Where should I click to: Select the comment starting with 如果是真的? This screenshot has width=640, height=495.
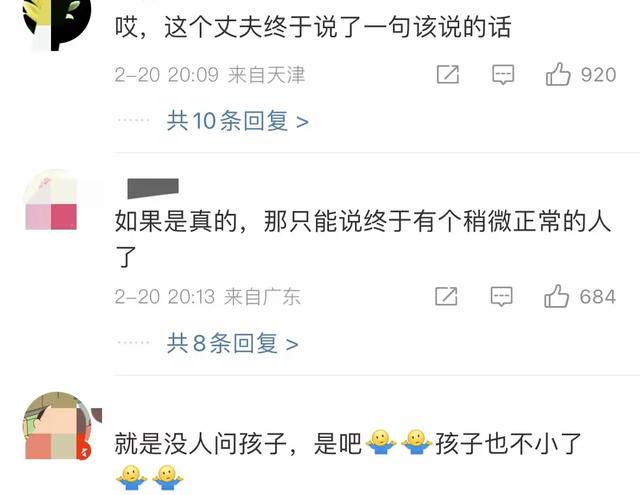[x=362, y=239]
